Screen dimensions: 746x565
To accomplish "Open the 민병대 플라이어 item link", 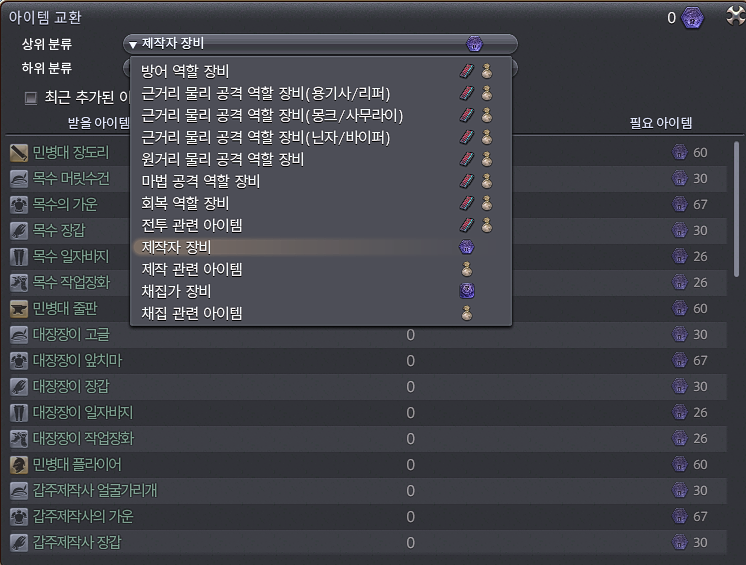I will click(x=77, y=465).
